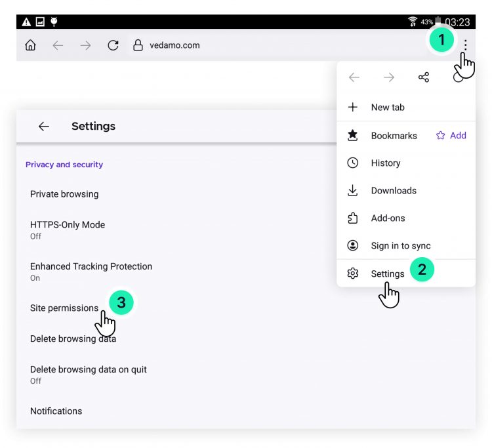Click the vedamo.com address bar
The width and height of the screenshot is (492, 448).
pos(174,45)
